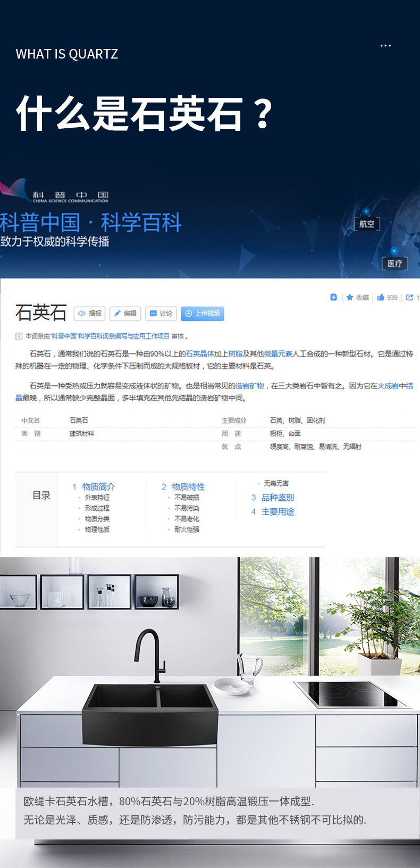
Task: Go to 物质分类 subsection
Action: point(97,519)
